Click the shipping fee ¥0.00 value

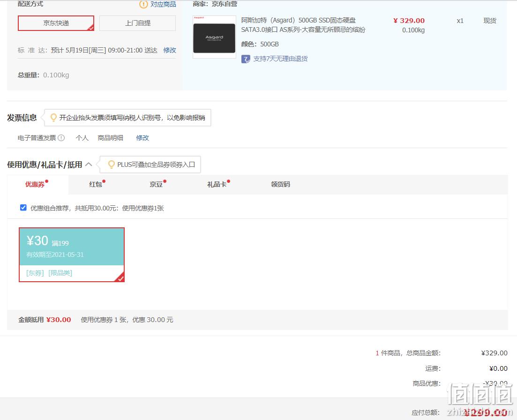click(x=498, y=368)
